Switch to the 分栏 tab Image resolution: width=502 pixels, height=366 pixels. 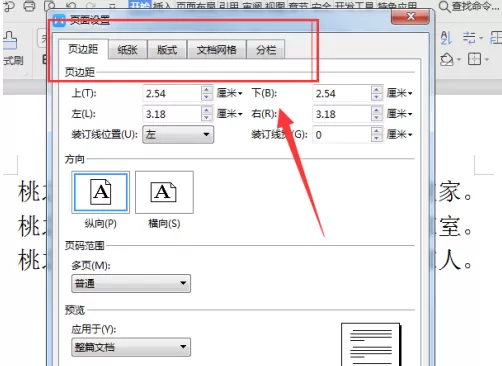266,50
